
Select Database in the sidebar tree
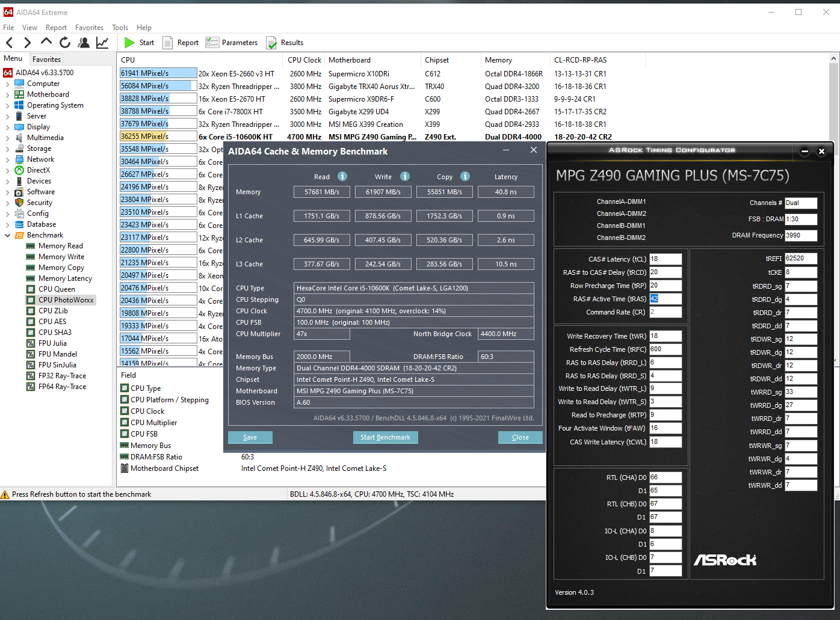click(42, 224)
